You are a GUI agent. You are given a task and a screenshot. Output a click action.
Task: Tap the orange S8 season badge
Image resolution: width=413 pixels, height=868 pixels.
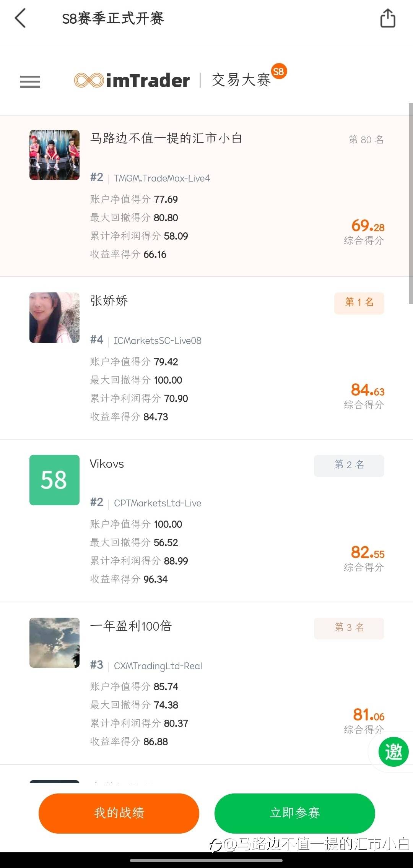[x=279, y=71]
